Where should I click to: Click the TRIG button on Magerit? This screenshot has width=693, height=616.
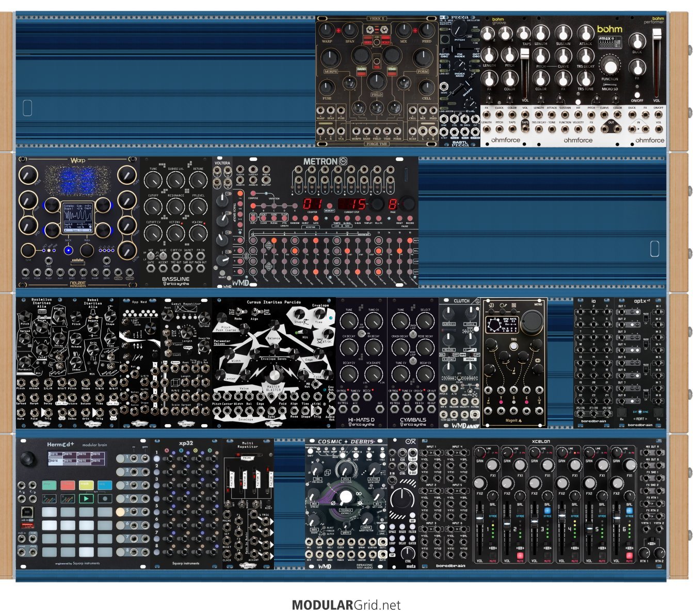[514, 347]
